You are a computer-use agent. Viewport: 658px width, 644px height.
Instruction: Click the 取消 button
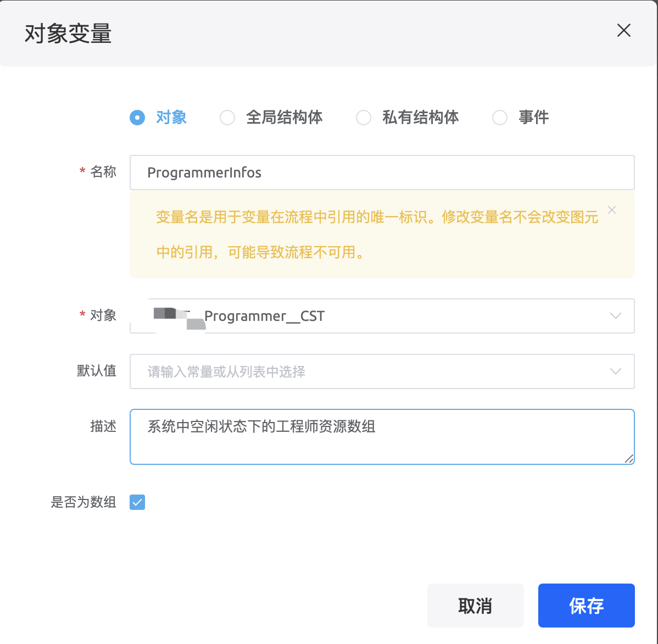[x=475, y=606]
